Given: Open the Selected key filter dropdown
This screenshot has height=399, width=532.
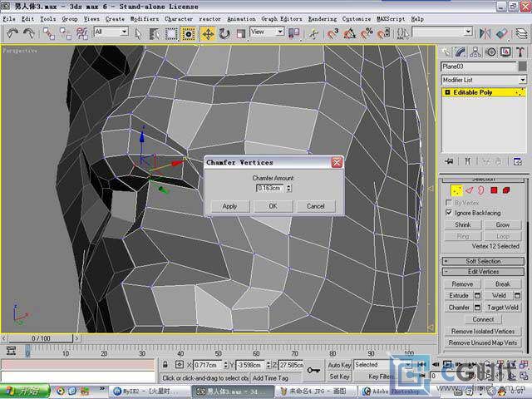Looking at the screenshot, I should click(x=382, y=365).
